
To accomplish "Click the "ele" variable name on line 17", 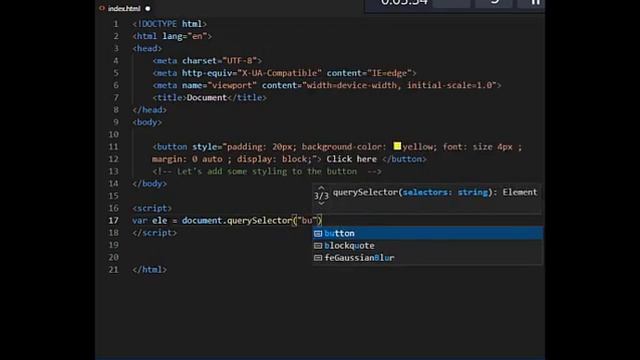I will click(160, 220).
